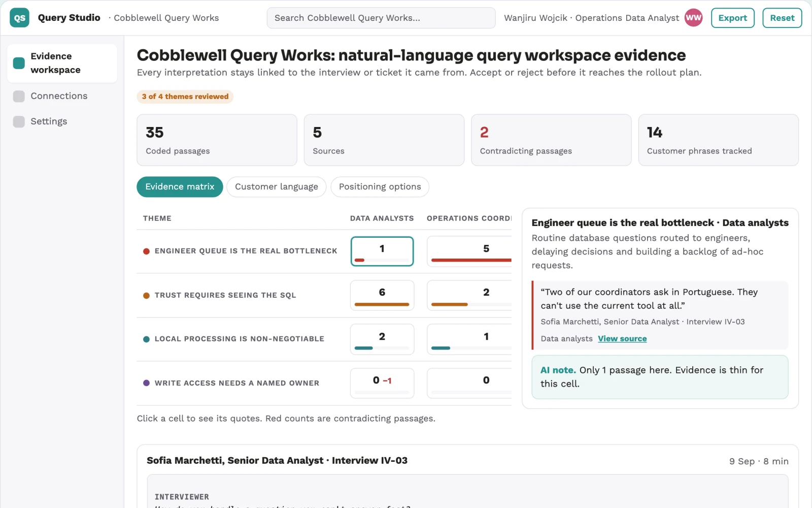This screenshot has width=812, height=508.
Task: Click the Operations Coord column header
Action: pos(469,218)
